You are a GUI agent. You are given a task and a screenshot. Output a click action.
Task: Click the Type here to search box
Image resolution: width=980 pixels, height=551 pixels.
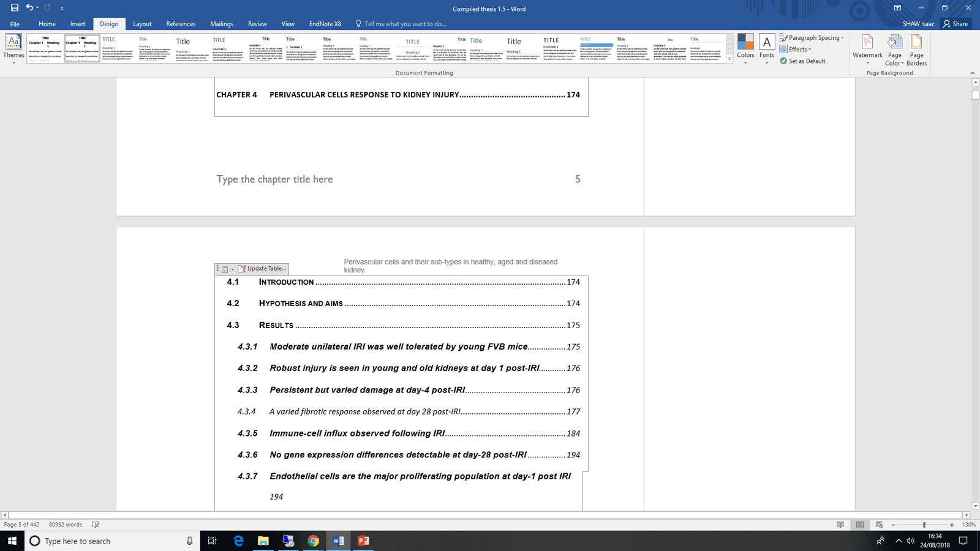point(112,541)
